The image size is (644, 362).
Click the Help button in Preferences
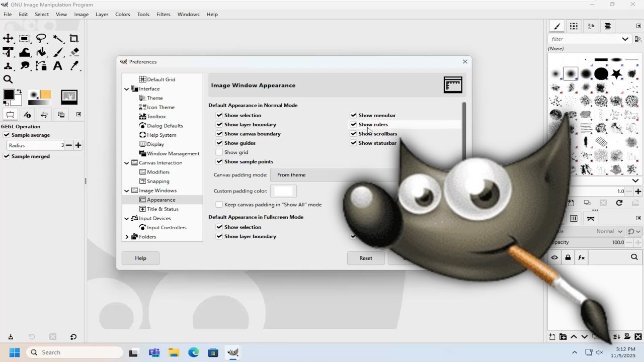(141, 258)
